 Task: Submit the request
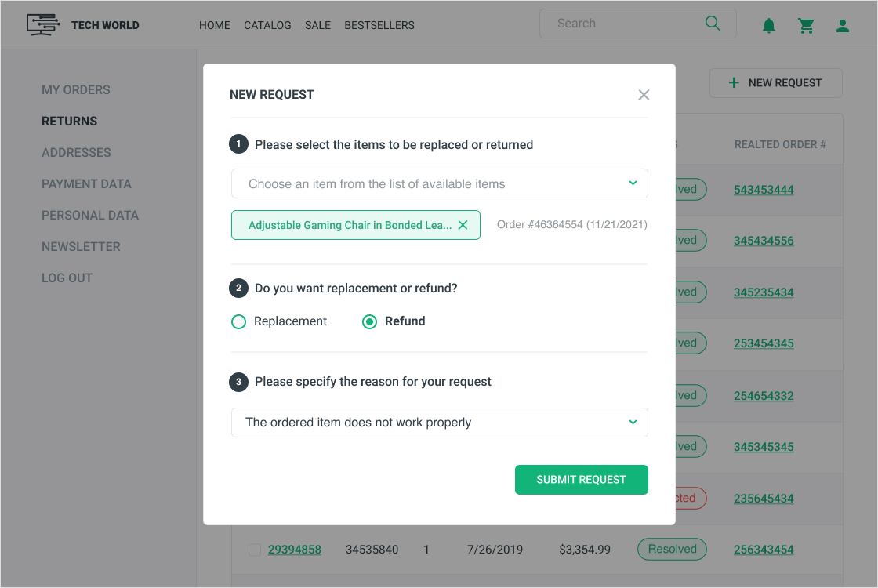[581, 480]
